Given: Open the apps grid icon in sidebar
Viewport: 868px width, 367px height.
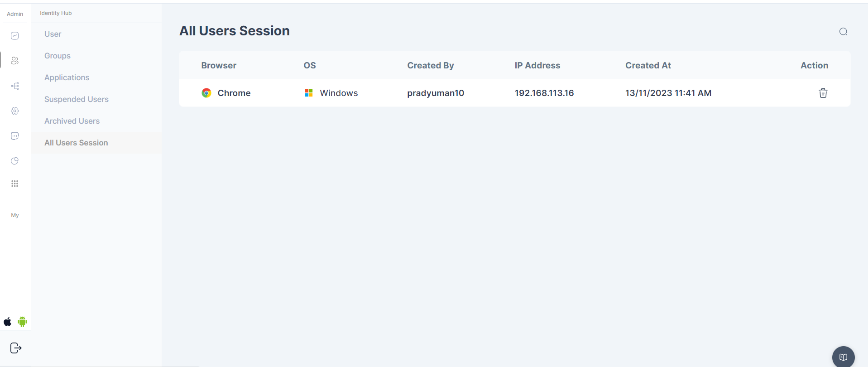Looking at the screenshot, I should (15, 183).
